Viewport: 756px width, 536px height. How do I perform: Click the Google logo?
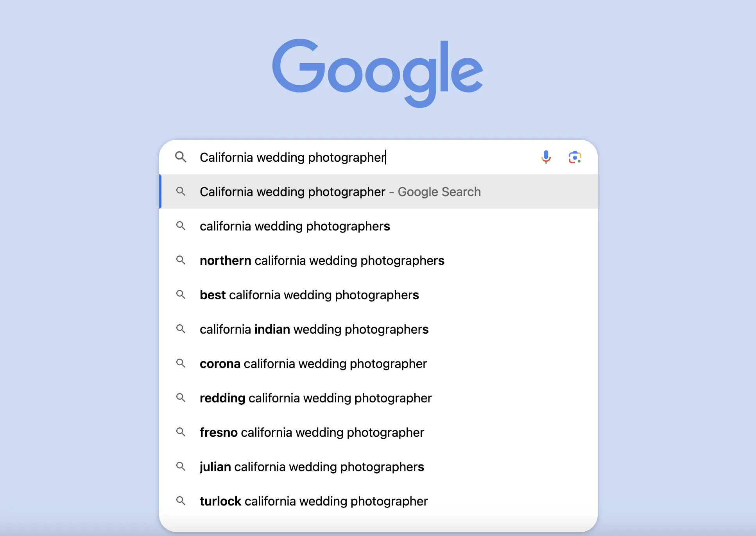(x=378, y=72)
